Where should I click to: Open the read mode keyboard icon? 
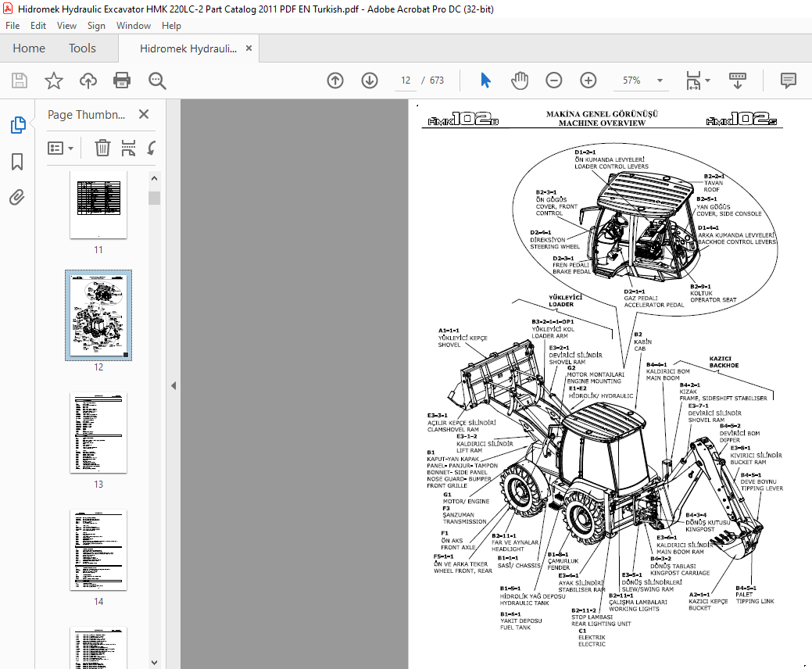tap(738, 80)
